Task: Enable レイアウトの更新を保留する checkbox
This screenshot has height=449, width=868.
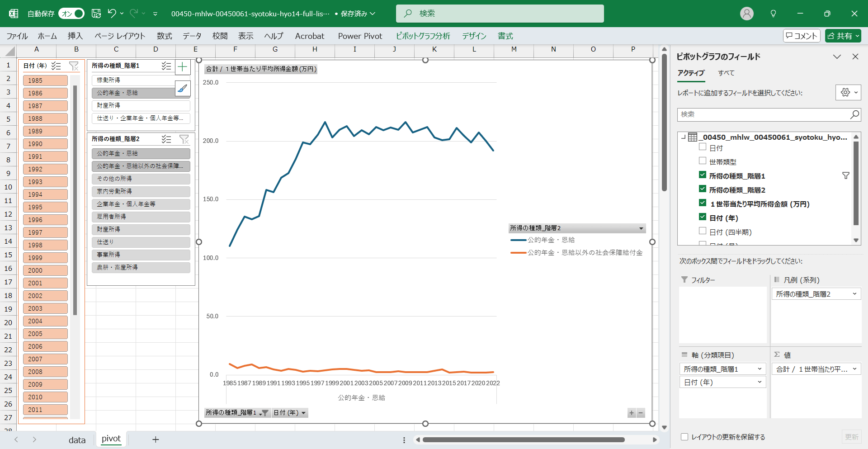Action: pyautogui.click(x=684, y=437)
